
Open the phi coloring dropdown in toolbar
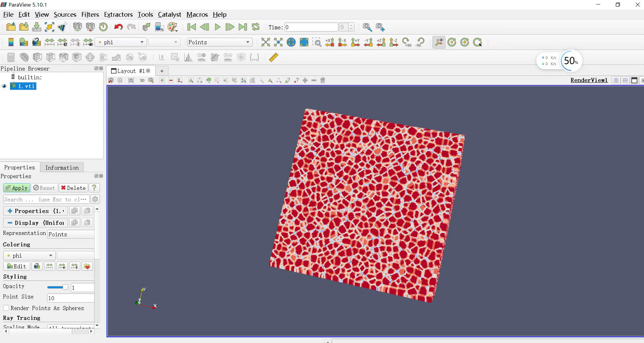[x=121, y=42]
